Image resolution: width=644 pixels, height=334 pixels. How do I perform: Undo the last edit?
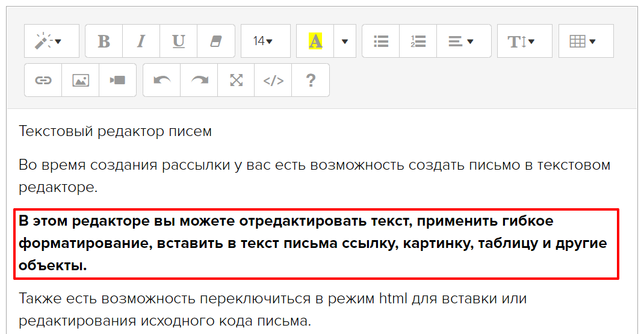point(162,80)
